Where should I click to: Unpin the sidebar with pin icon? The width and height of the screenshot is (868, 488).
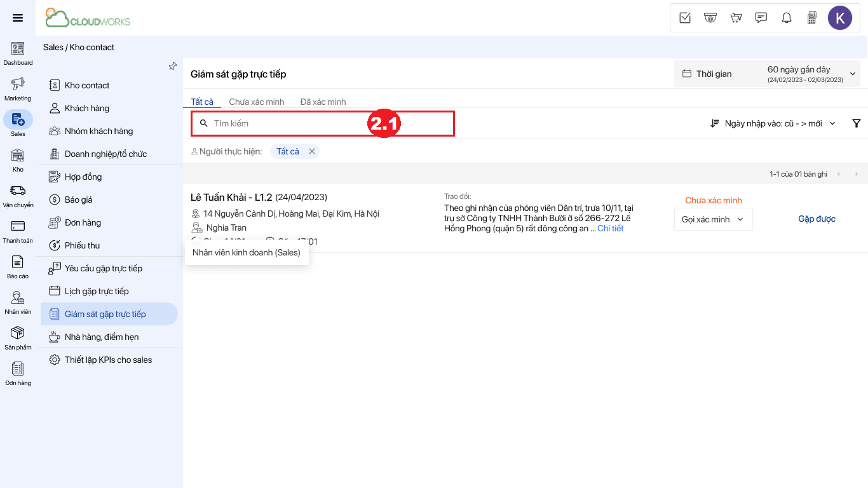point(172,66)
